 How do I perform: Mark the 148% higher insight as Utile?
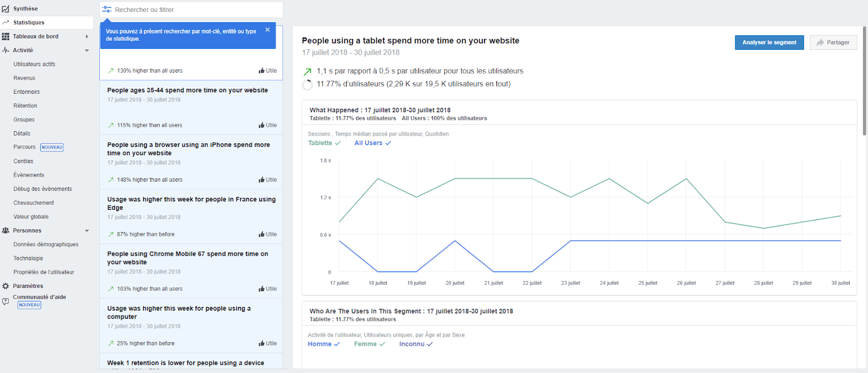click(267, 179)
